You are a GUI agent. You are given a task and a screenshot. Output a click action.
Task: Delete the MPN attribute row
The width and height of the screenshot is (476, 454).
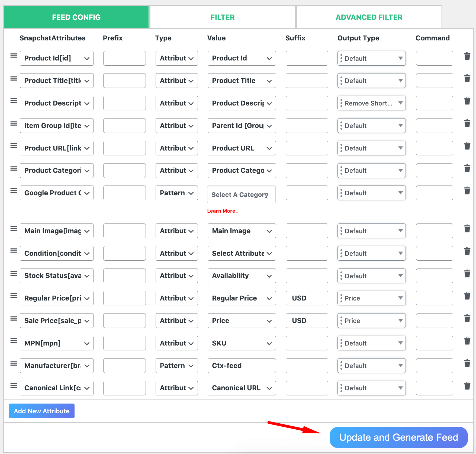tap(467, 341)
